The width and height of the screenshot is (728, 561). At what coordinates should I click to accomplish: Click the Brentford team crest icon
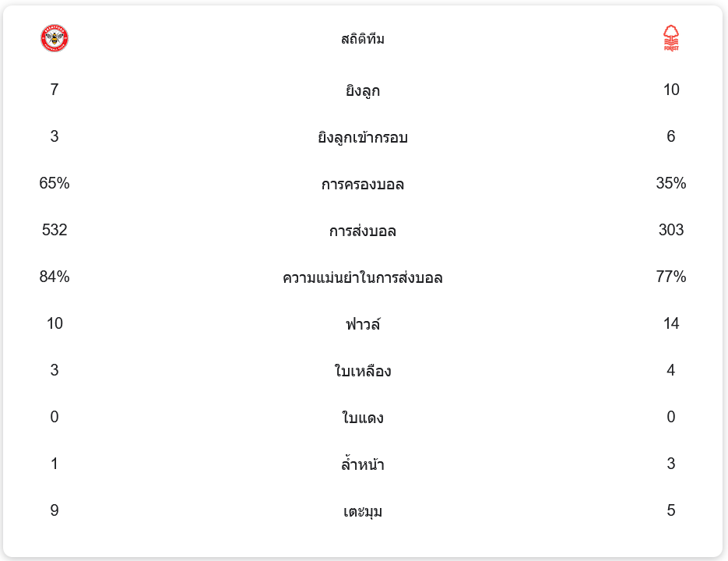click(55, 38)
